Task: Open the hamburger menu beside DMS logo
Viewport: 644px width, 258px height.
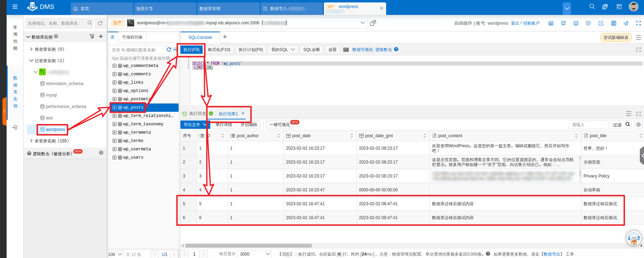Action: 15,7
